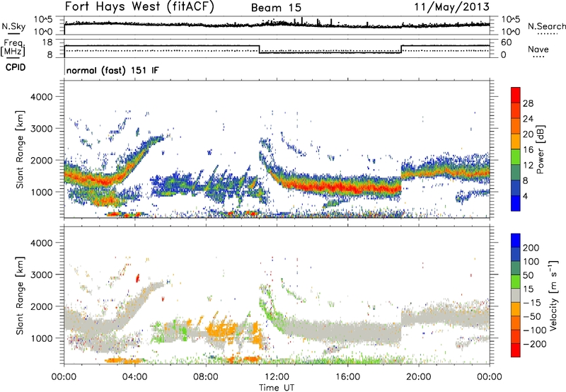566x392 pixels.
Task: Click the '200' velocity colorbar value
Action: 531,248
